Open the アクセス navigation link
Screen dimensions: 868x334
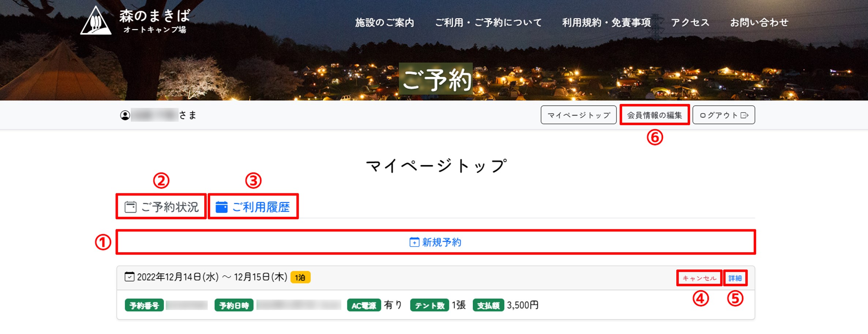click(690, 23)
